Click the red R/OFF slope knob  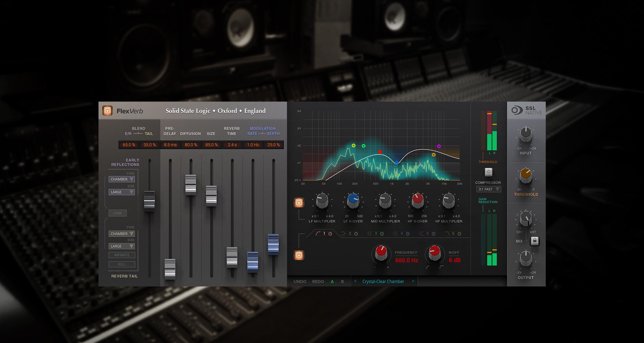point(435,253)
